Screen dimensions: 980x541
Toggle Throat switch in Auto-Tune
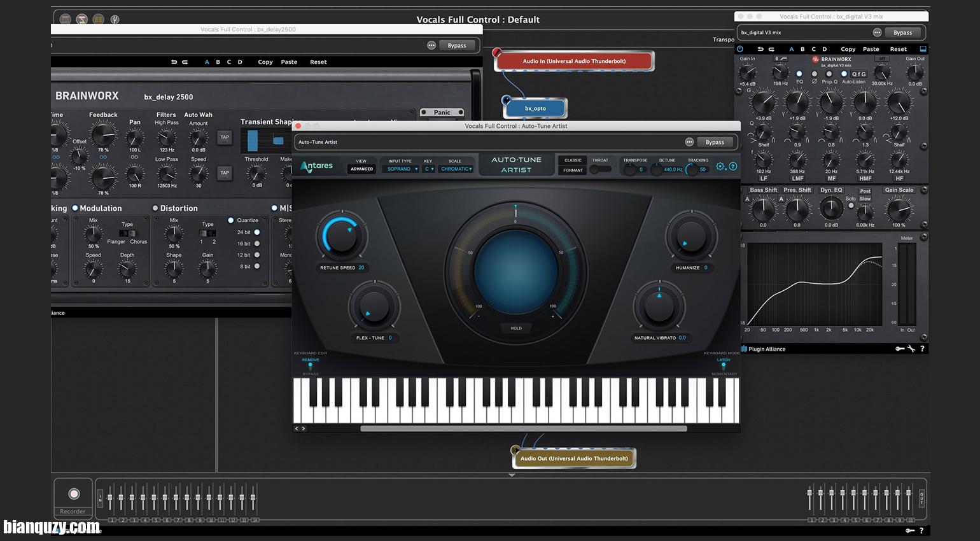coord(600,169)
